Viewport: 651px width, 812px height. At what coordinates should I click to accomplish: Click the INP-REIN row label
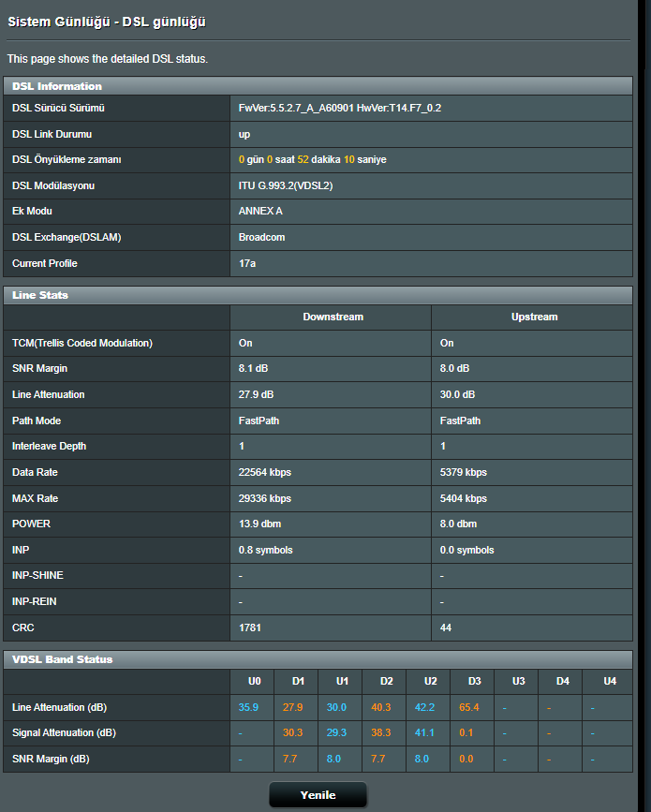(34, 601)
